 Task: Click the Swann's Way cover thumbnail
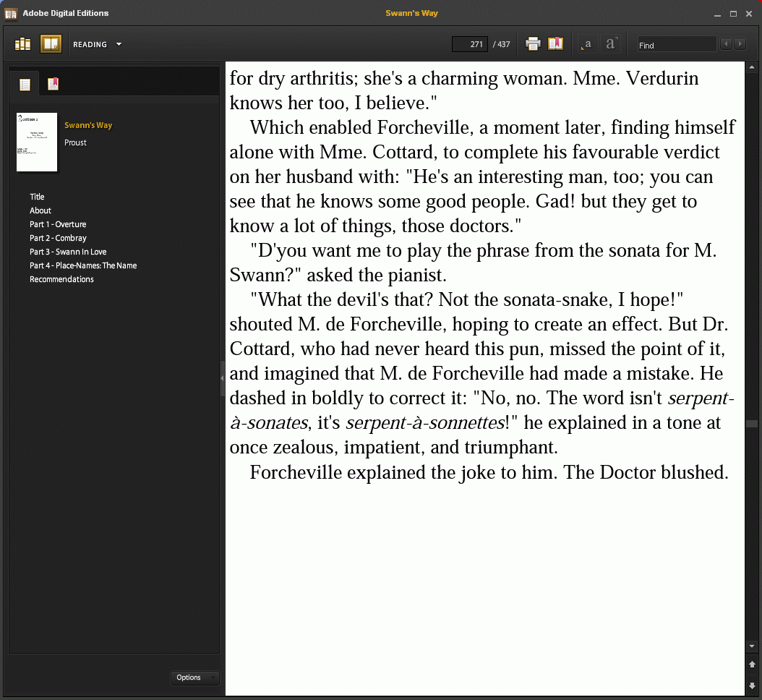pos(37,142)
